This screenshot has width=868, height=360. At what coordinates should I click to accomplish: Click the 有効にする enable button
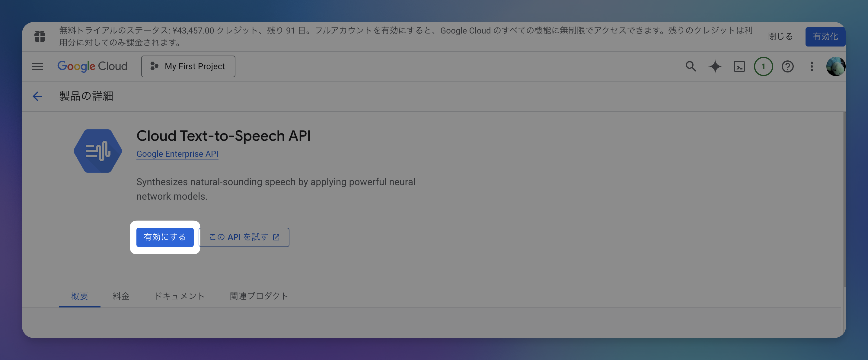[165, 237]
